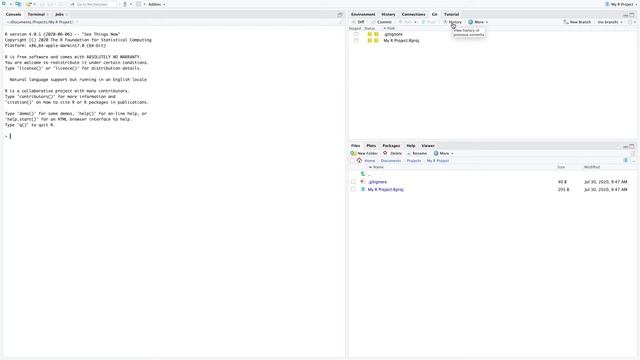Click the Home house icon in breadcrumb

pos(360,160)
